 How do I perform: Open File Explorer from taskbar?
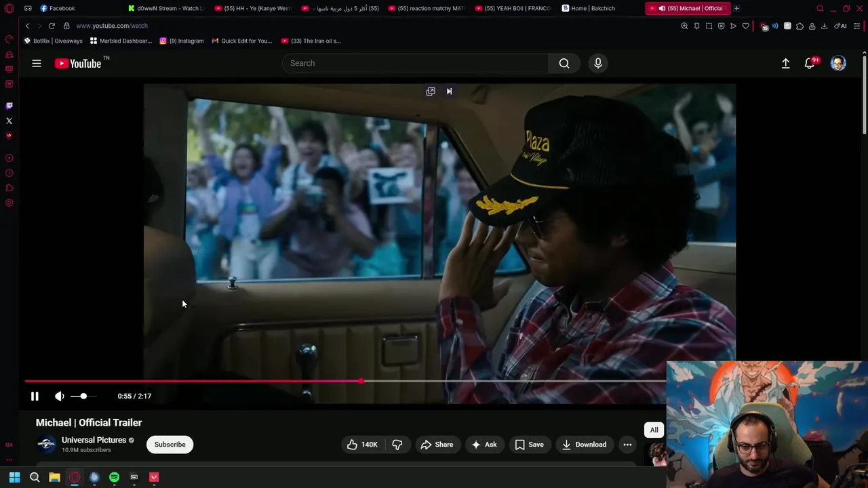coord(54,477)
